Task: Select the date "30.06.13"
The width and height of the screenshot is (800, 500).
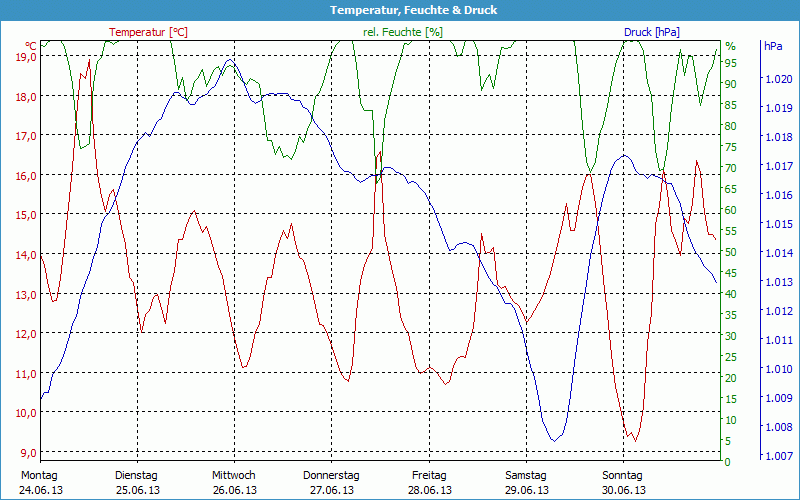Action: click(623, 490)
